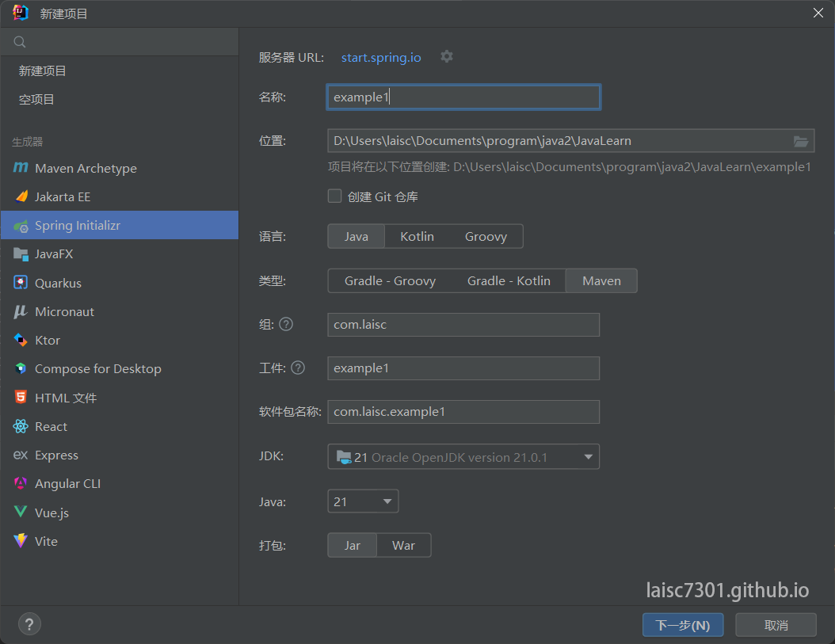The width and height of the screenshot is (835, 644).
Task: Choose War packaging option
Action: (403, 546)
